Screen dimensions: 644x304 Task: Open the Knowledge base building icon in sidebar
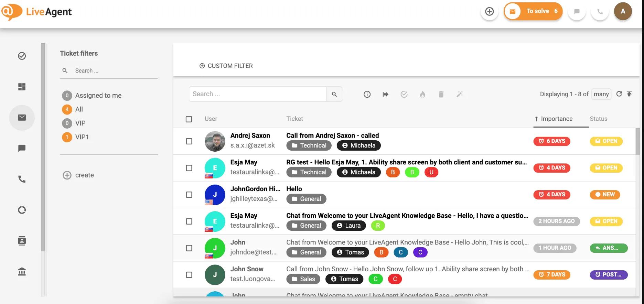coord(22,272)
